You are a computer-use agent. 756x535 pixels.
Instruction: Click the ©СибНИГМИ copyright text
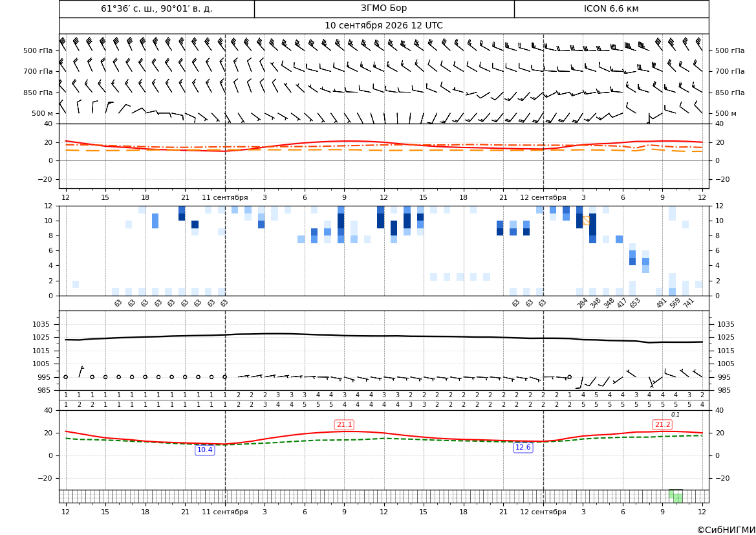tap(726, 530)
